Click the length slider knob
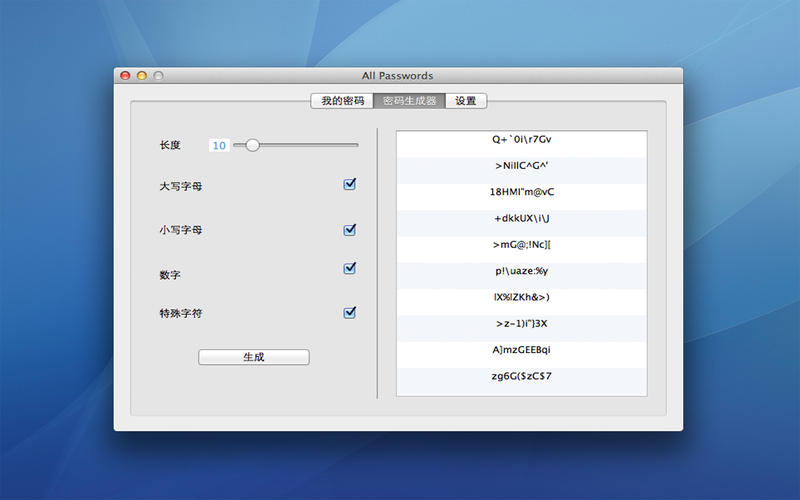 pos(252,145)
